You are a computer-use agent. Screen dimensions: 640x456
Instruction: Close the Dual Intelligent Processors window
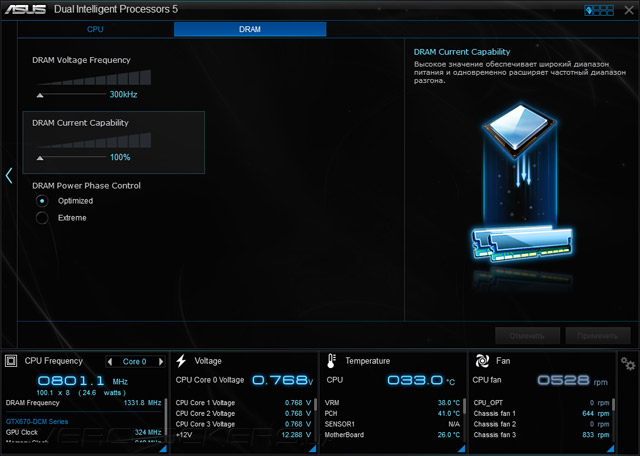tap(629, 10)
